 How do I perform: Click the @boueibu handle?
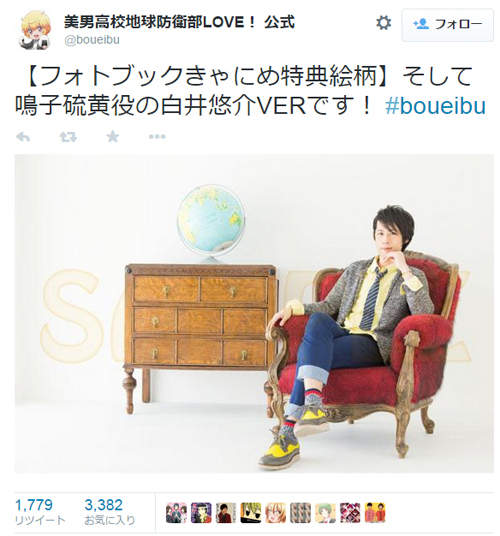(92, 40)
